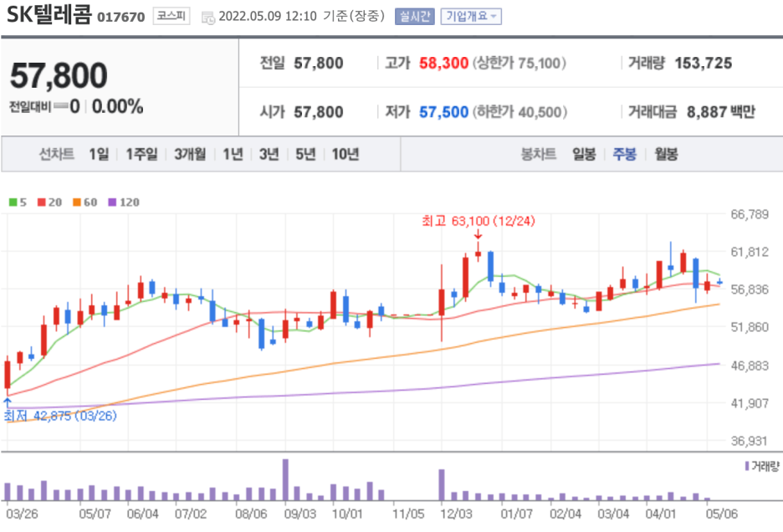Viewport: 783px width, 532px height.
Task: Select the 주봉 weekly candle tab
Action: (624, 155)
